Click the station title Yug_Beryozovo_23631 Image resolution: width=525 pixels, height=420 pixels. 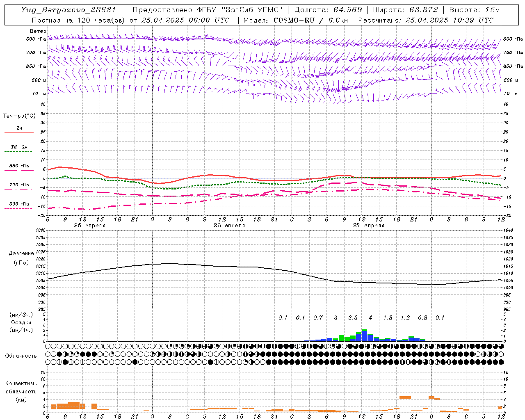tap(68, 10)
